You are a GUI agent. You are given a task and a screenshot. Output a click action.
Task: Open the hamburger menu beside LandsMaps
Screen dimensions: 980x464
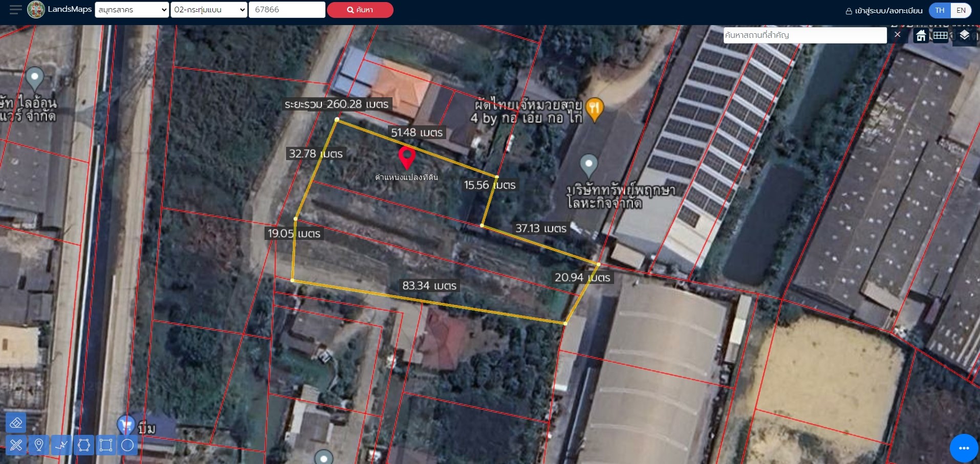(15, 10)
